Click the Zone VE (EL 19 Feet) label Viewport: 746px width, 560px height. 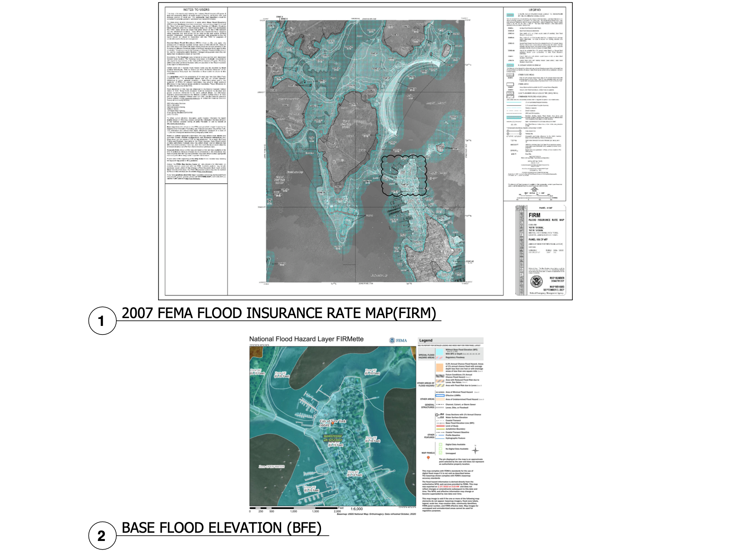[x=372, y=371]
